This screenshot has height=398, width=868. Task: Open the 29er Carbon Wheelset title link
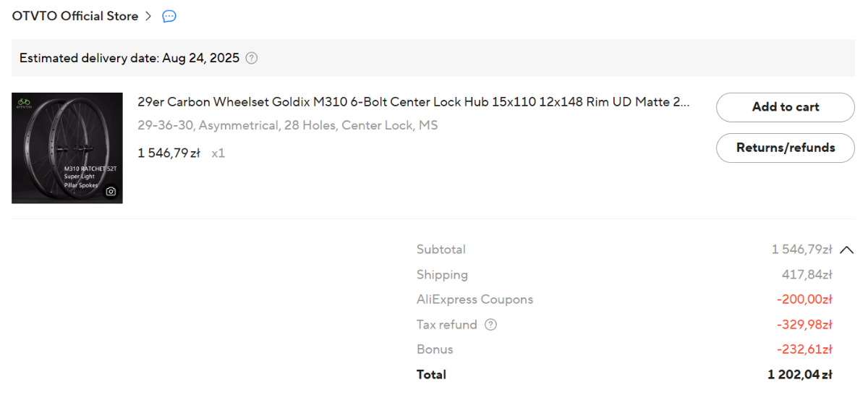pyautogui.click(x=413, y=102)
